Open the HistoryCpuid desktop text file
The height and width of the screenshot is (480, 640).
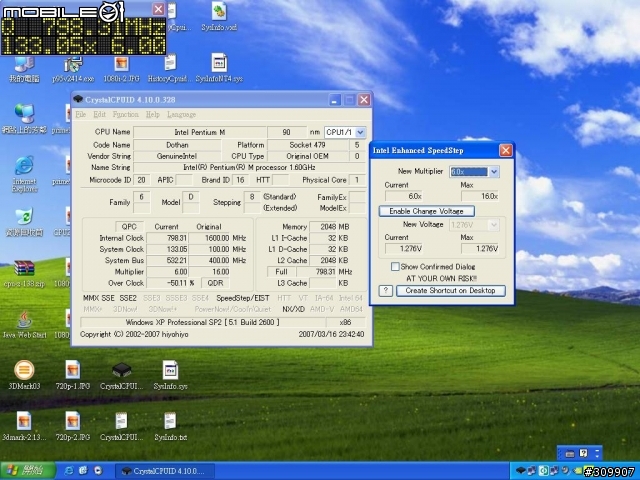170,69
